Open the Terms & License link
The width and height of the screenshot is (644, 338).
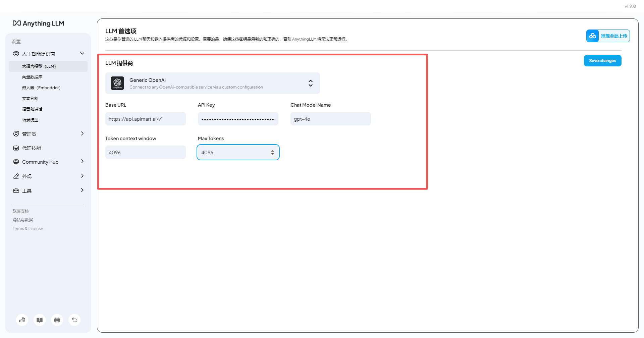click(x=28, y=228)
